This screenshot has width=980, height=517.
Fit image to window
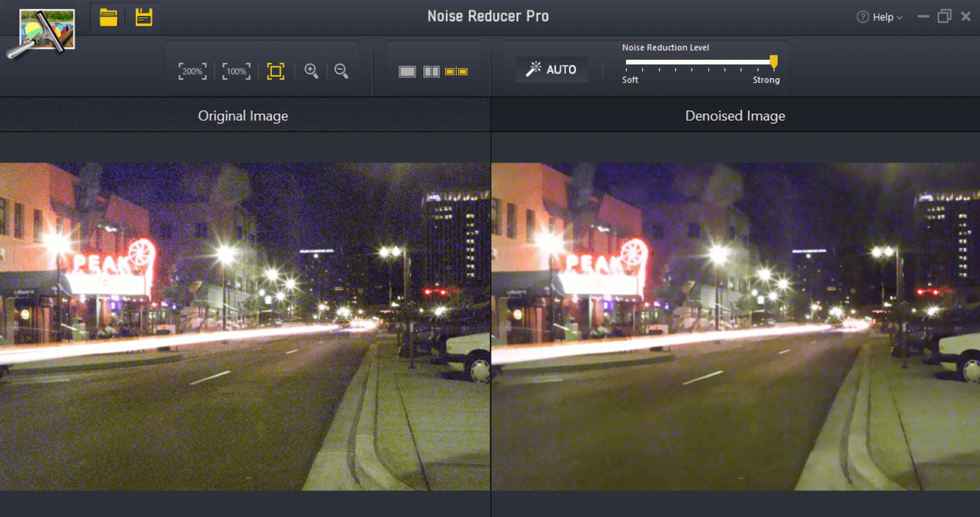[276, 71]
